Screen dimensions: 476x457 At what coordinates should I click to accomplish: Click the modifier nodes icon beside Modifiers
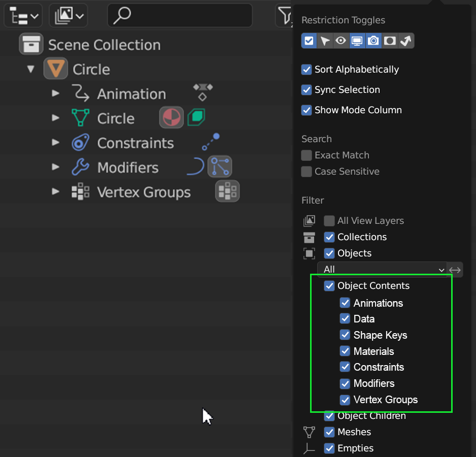tap(220, 167)
